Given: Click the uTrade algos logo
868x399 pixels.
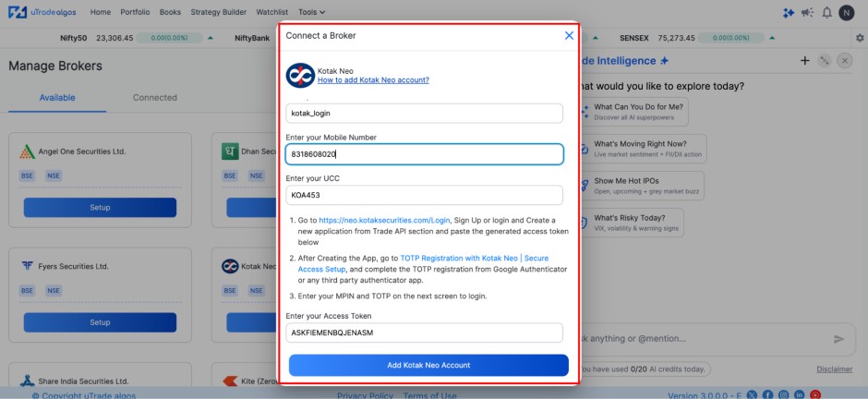Looking at the screenshot, I should tap(42, 12).
